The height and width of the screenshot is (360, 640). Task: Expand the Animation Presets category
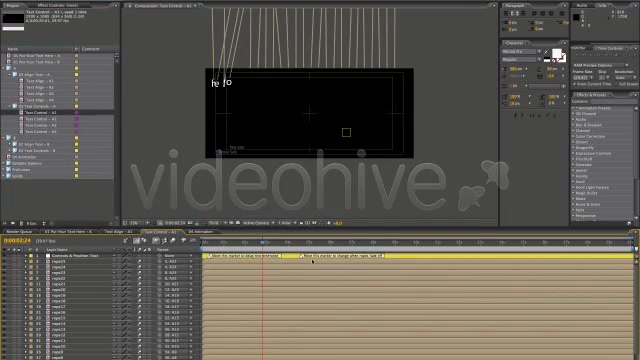(573, 108)
